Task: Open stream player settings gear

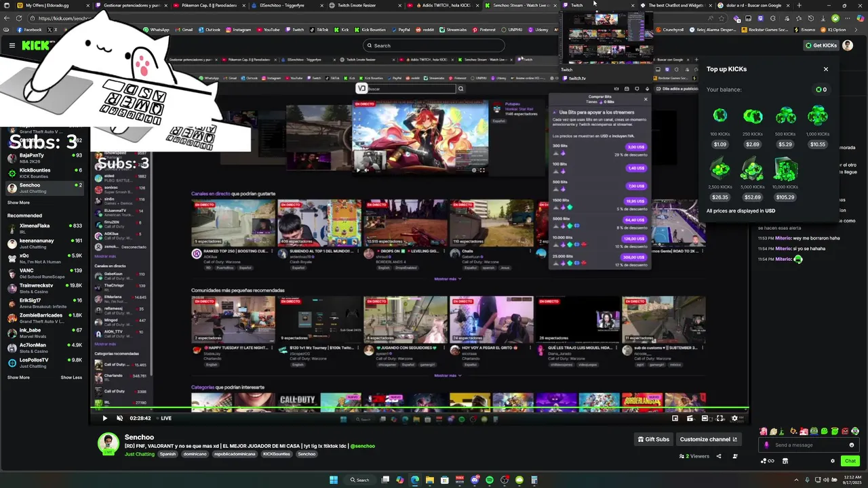Action: tap(734, 418)
